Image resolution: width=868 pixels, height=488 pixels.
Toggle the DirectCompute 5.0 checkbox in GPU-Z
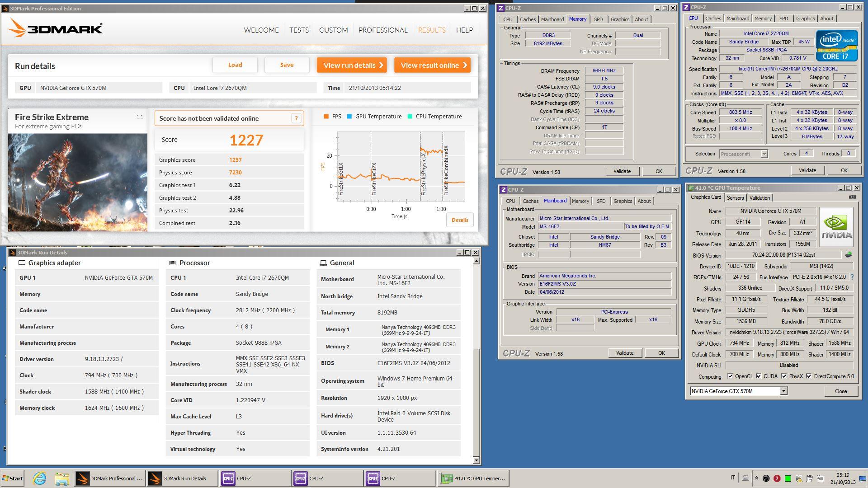[809, 376]
